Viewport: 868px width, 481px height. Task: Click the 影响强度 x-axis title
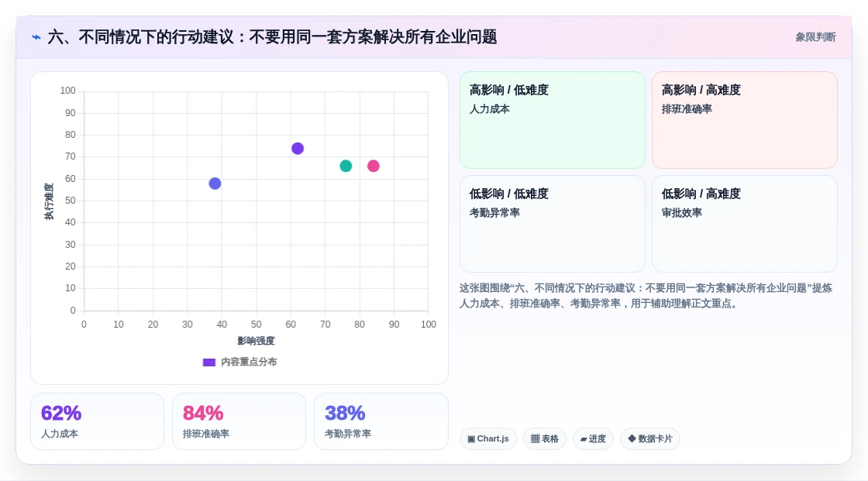256,340
